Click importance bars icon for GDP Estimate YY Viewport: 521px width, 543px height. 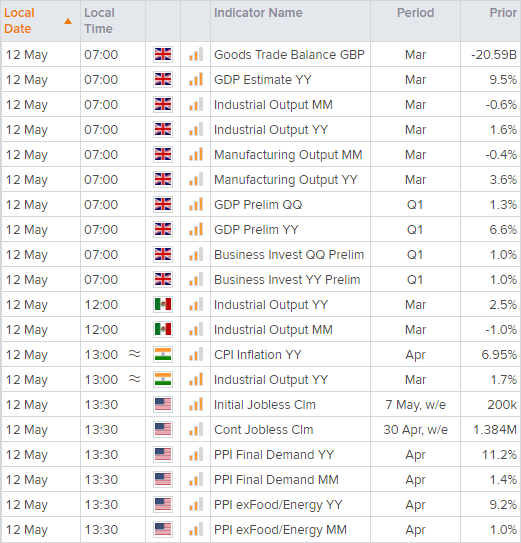point(196,80)
